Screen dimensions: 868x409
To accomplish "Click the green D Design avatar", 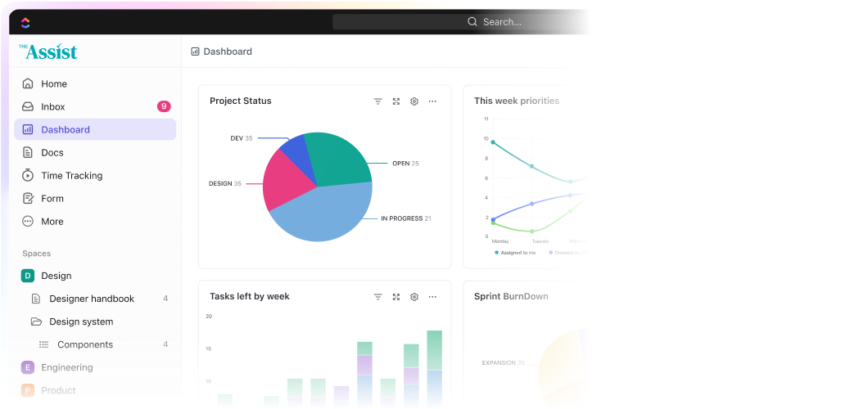I will (28, 276).
